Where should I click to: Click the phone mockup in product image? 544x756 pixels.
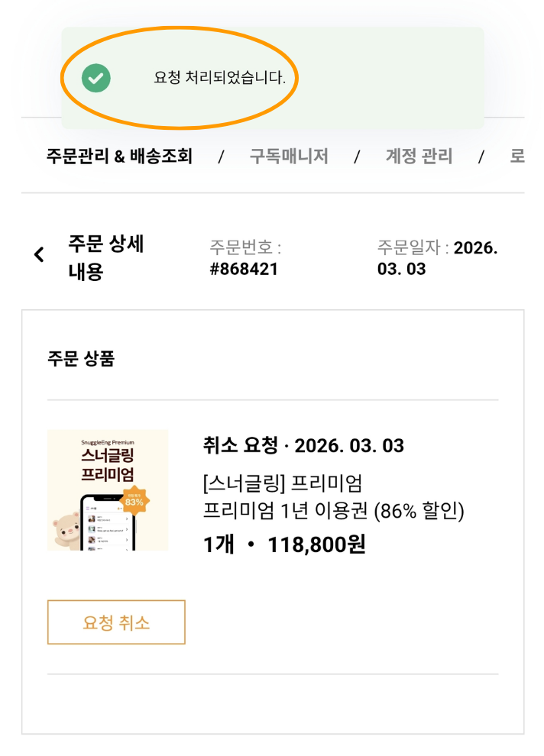pos(105,524)
